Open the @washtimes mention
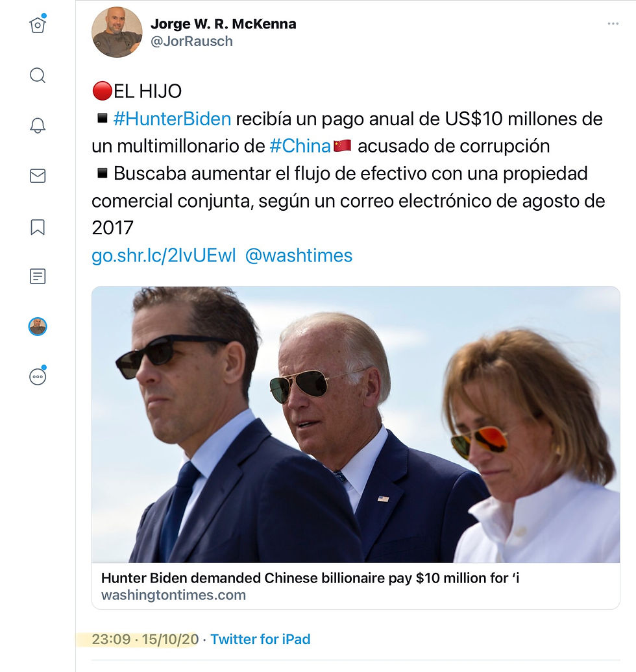The width and height of the screenshot is (636, 672). tap(299, 256)
